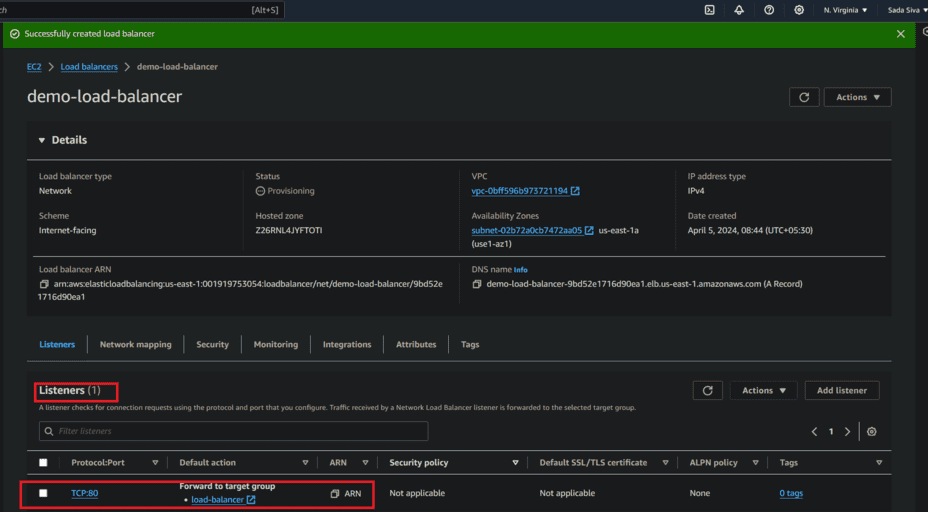928x512 pixels.
Task: Click the Add listener button
Action: 842,391
